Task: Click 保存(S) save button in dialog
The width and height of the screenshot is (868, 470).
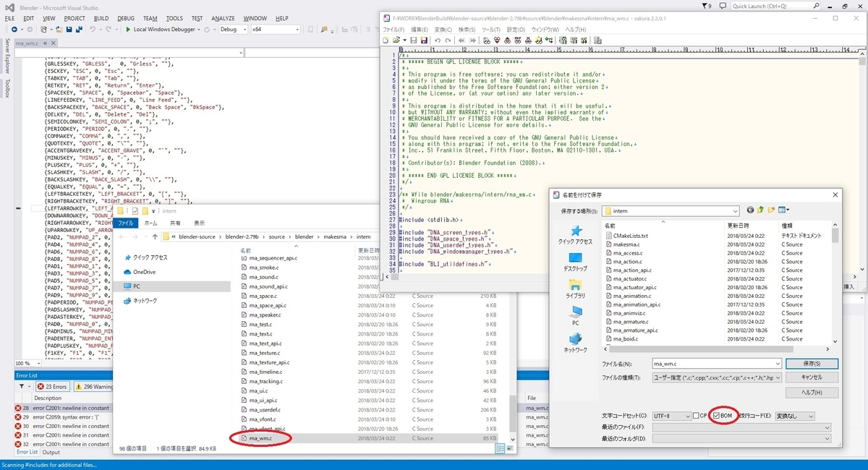Action: (812, 364)
